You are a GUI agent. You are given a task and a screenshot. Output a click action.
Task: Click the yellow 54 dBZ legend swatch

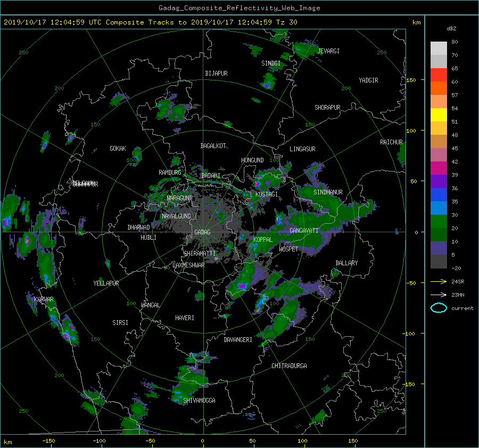[x=439, y=115]
